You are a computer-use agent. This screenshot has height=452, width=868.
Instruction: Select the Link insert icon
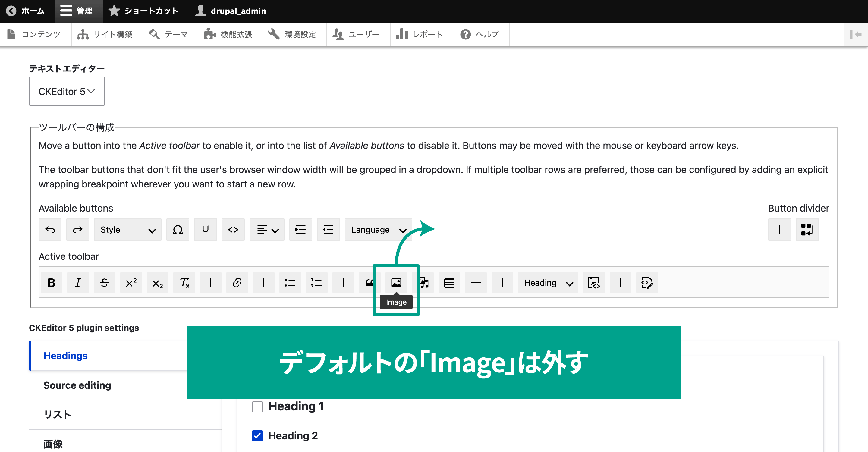click(236, 282)
